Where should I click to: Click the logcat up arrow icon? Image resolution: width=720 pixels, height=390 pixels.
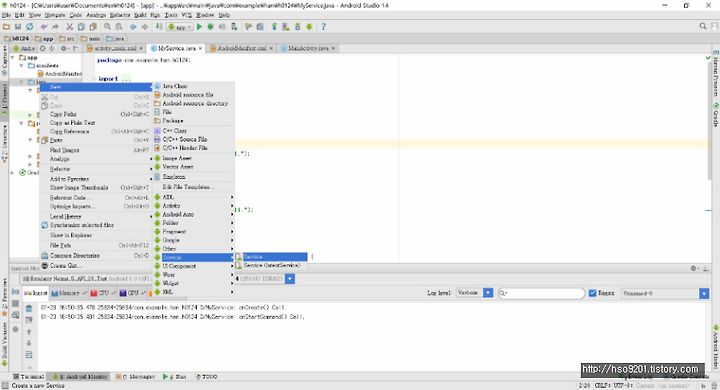point(29,331)
